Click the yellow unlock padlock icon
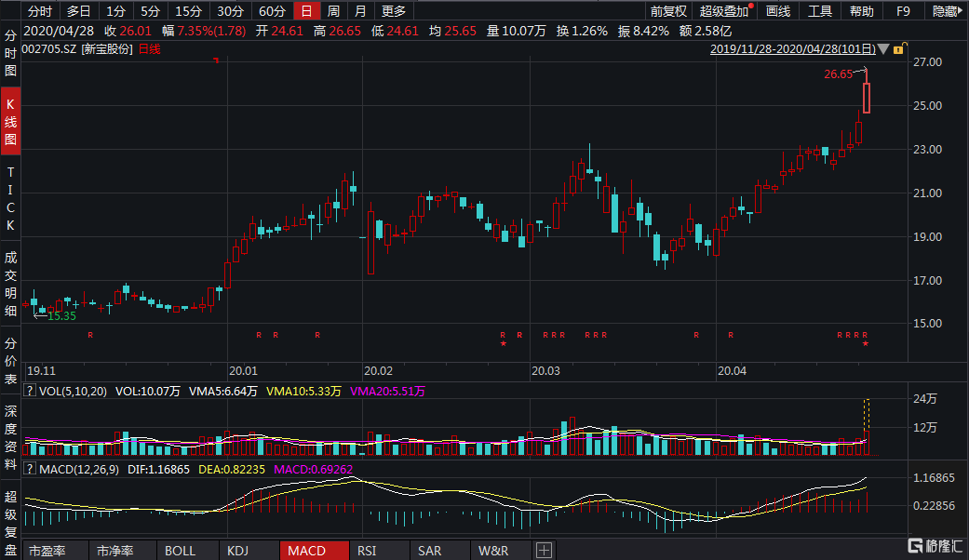Screen dimensions: 969x560 pyautogui.click(x=900, y=48)
